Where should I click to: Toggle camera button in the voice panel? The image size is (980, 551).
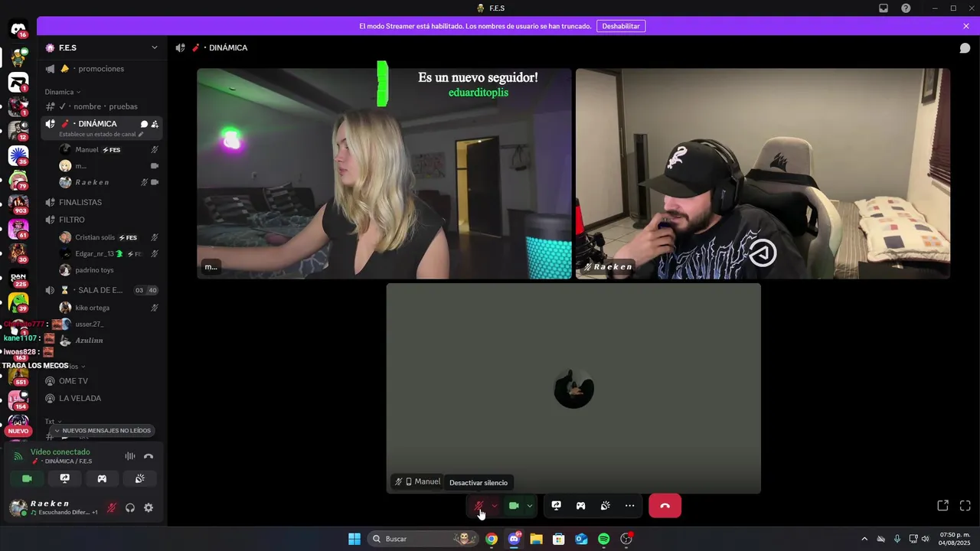pyautogui.click(x=27, y=478)
